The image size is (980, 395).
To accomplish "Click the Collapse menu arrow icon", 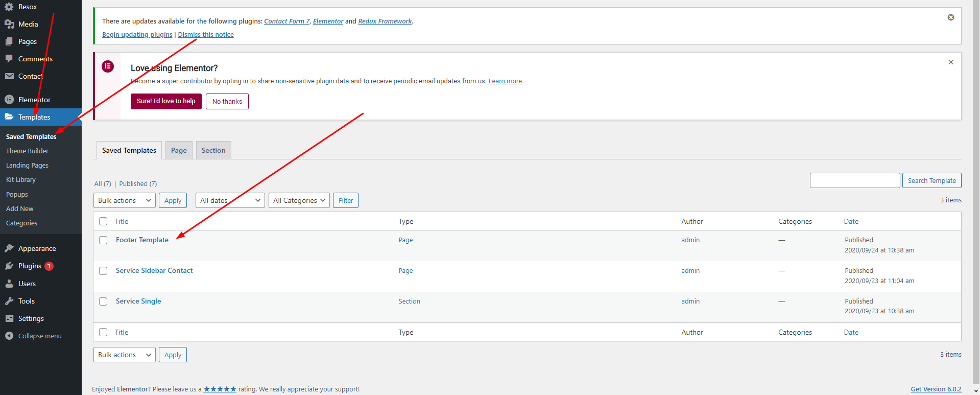I will tap(9, 336).
